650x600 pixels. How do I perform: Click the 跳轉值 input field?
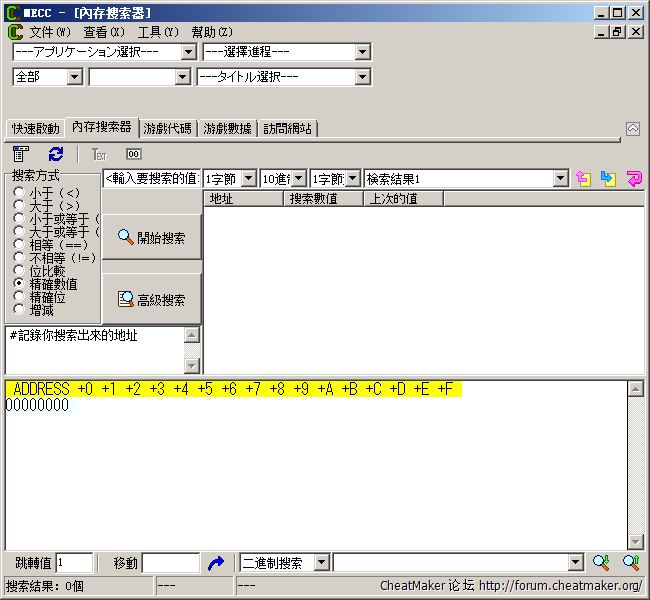74,563
